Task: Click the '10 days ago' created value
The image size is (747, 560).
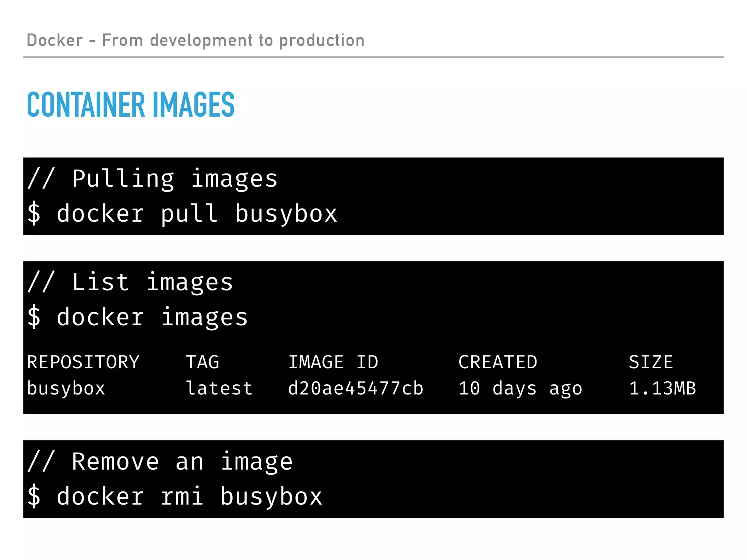Action: 520,389
